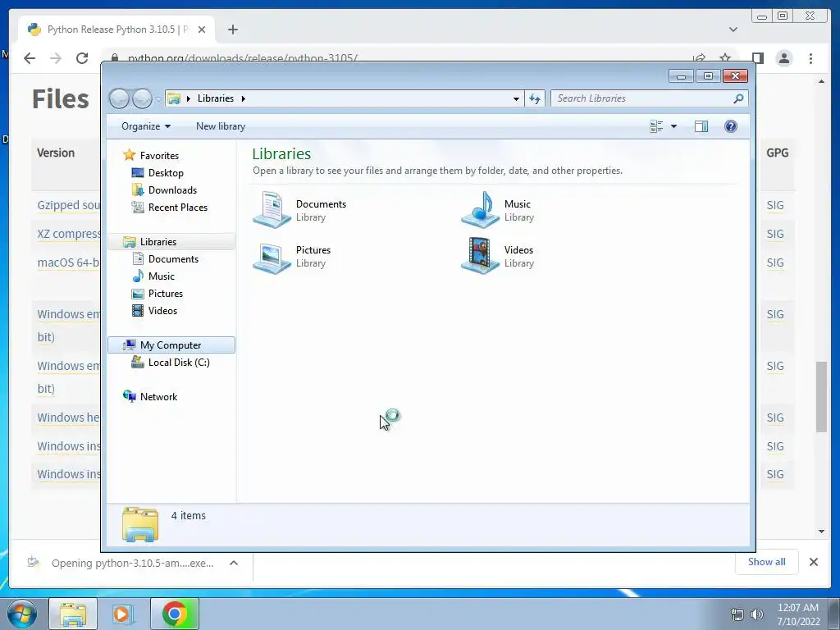Bookmark this page with star icon

point(725,58)
